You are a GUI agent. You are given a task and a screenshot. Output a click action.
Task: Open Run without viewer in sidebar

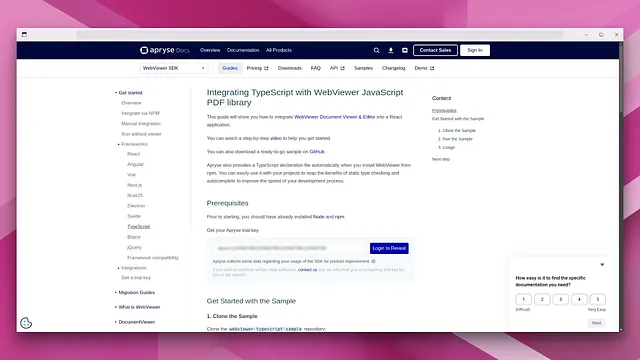pos(141,134)
